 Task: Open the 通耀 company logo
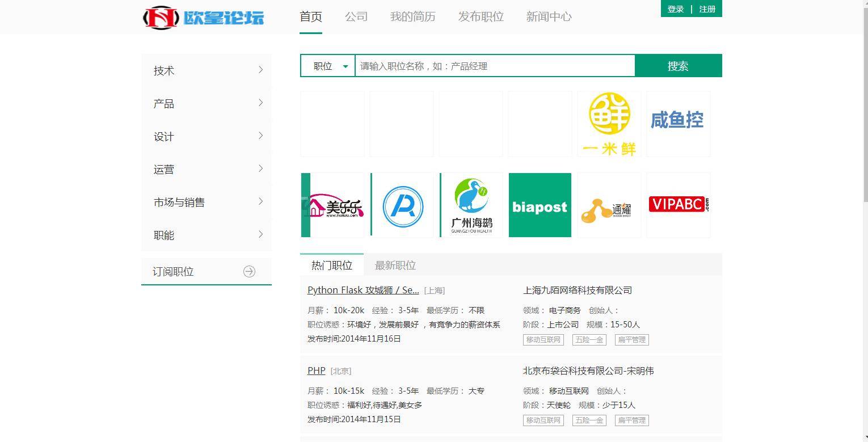pos(609,205)
